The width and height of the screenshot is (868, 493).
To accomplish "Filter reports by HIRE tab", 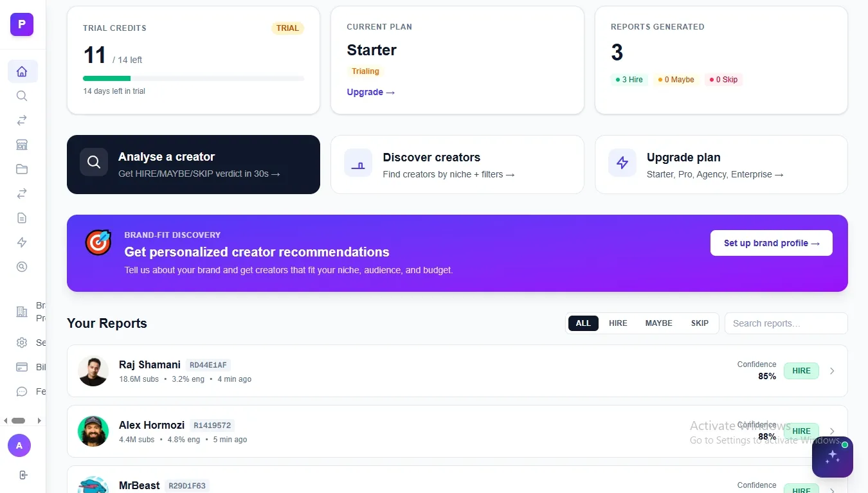I will tap(618, 323).
